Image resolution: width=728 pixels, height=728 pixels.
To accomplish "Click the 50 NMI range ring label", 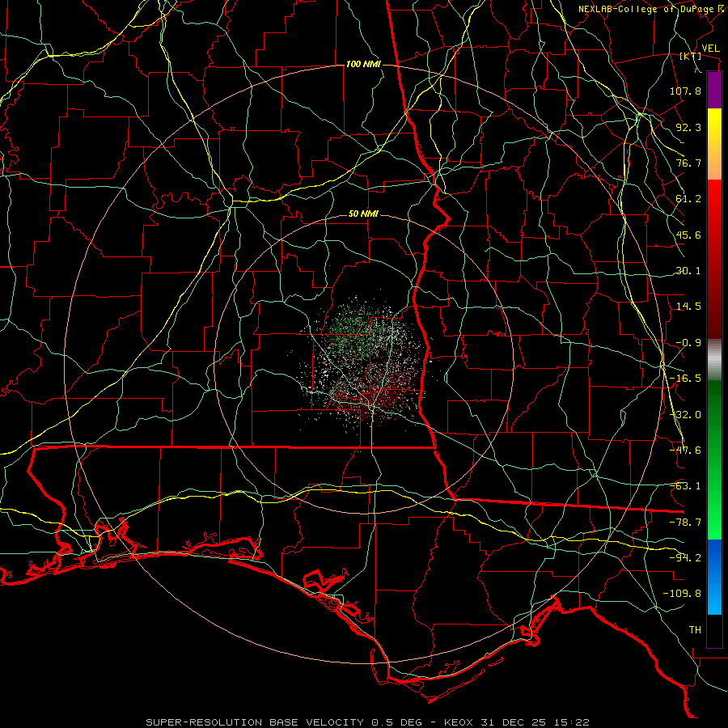I will coord(363,214).
